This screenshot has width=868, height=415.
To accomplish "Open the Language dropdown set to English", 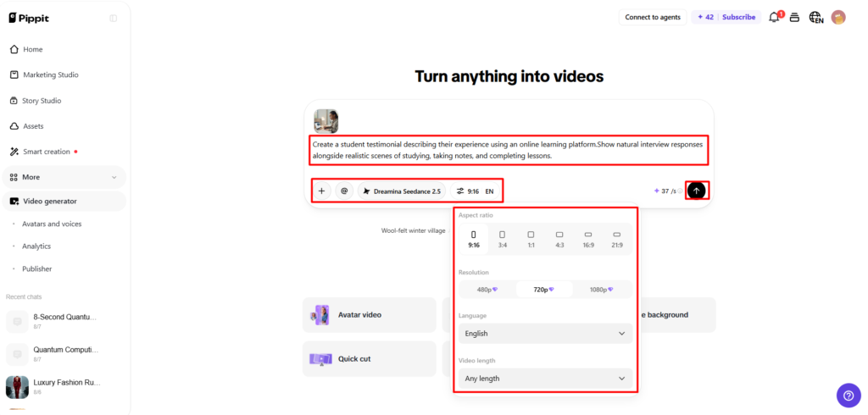I will pos(545,334).
